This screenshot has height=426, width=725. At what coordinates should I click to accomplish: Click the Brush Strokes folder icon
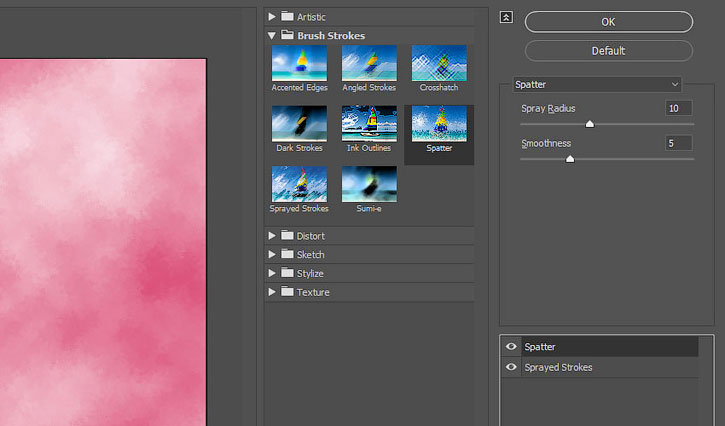coord(287,35)
